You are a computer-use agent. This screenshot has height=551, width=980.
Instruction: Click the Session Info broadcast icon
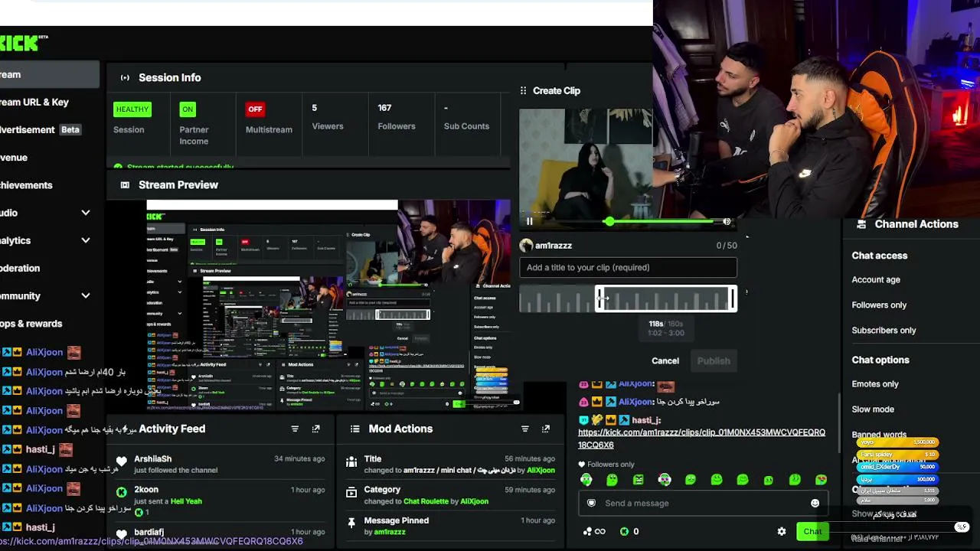[x=125, y=77]
